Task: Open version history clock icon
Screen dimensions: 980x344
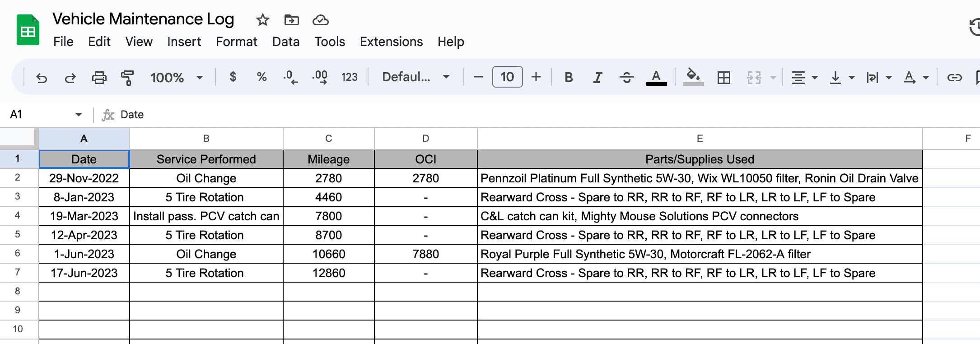Action: point(974,28)
